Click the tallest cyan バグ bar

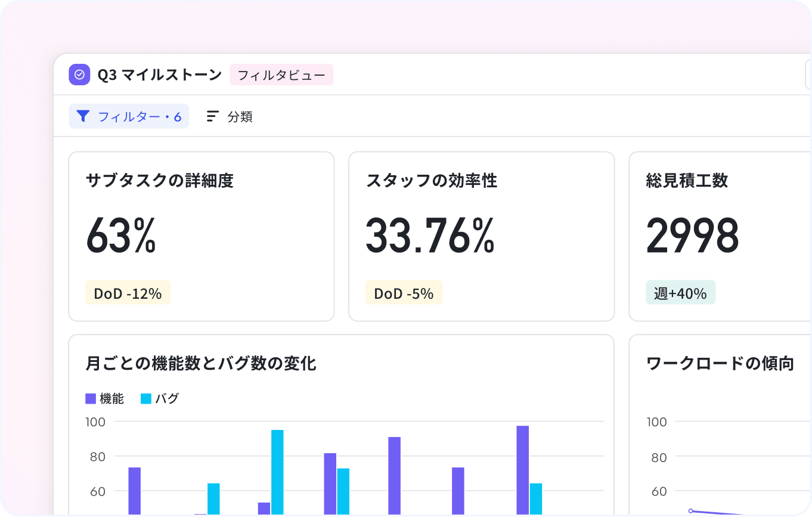tap(277, 471)
